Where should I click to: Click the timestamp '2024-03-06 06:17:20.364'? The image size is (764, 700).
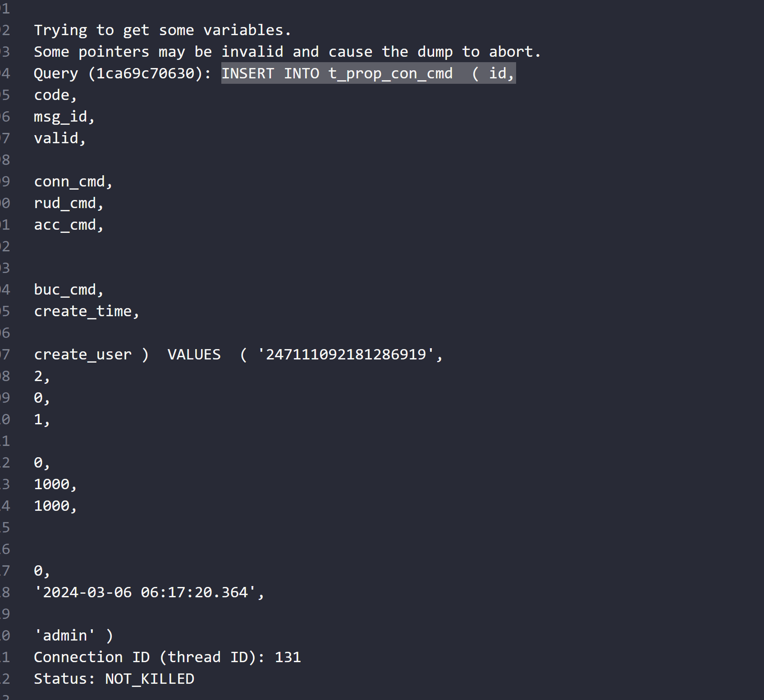point(145,592)
